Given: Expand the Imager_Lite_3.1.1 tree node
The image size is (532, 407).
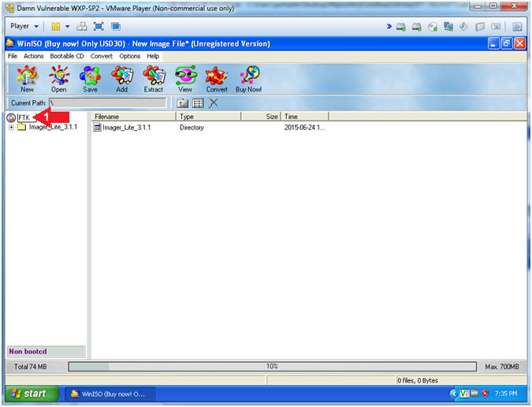Looking at the screenshot, I should point(12,127).
